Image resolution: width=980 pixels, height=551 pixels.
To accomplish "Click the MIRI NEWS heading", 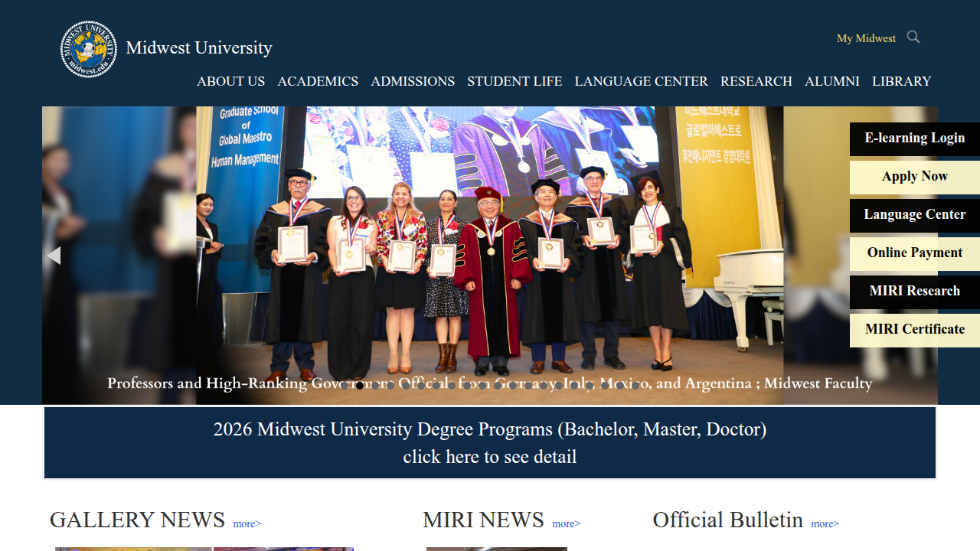I will coord(483,520).
